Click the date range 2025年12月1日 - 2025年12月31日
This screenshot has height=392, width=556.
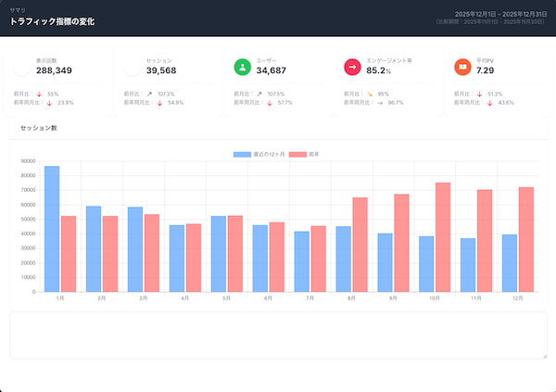click(x=500, y=14)
